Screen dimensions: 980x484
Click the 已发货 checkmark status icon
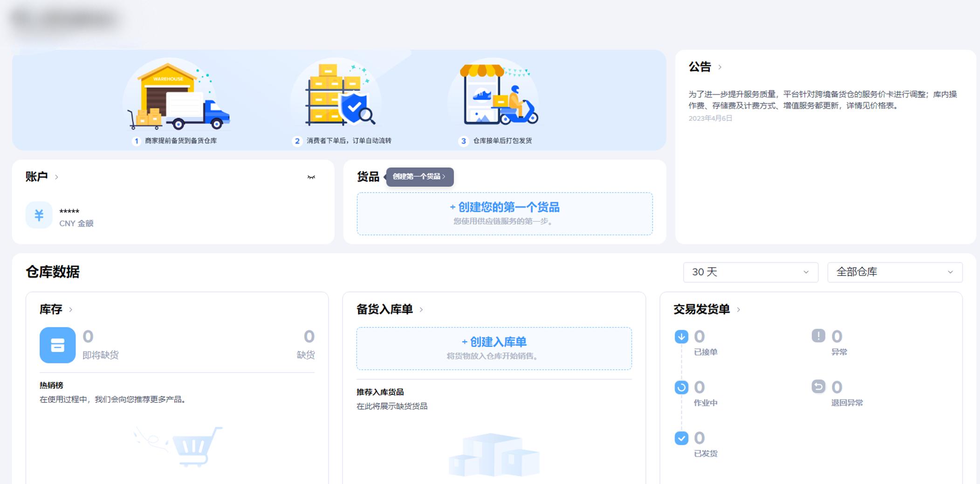click(x=681, y=438)
